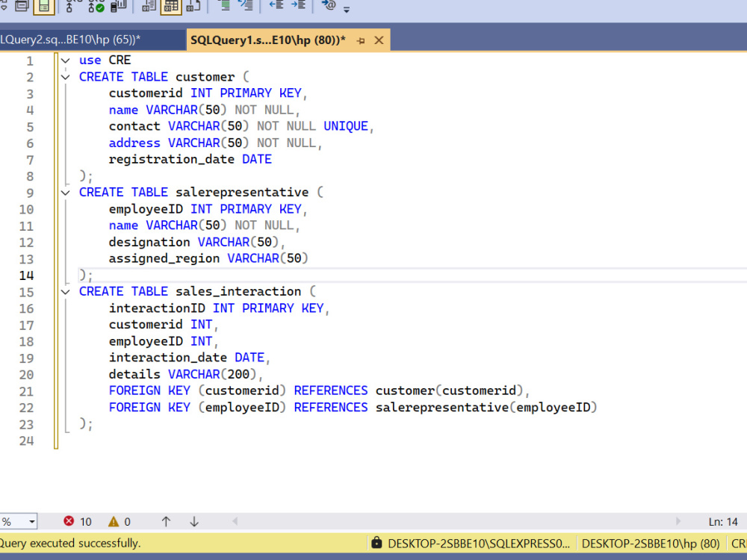747x560 pixels.
Task: Go to next issue with down arrow
Action: pos(194,522)
